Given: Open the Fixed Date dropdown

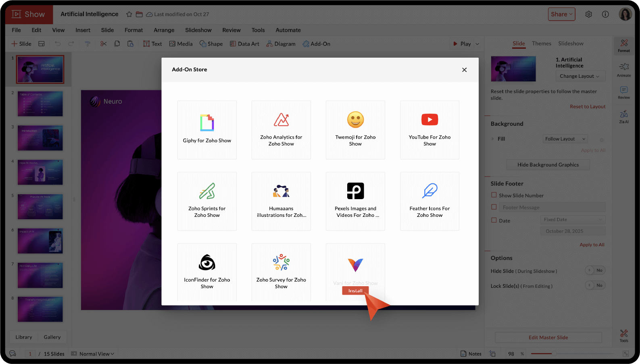Looking at the screenshot, I should coord(573,220).
